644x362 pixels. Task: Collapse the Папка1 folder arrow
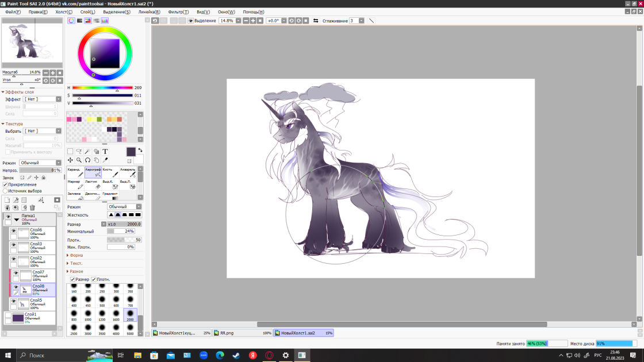17,219
